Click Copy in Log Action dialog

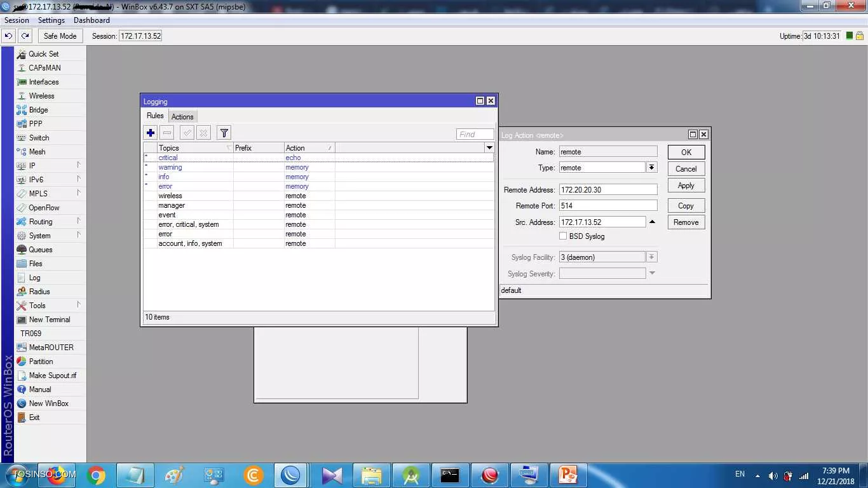coord(686,206)
